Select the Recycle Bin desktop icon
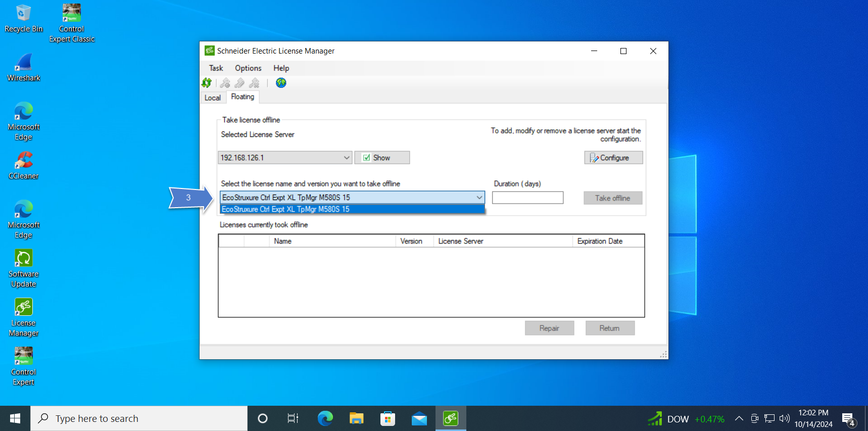 24,19
